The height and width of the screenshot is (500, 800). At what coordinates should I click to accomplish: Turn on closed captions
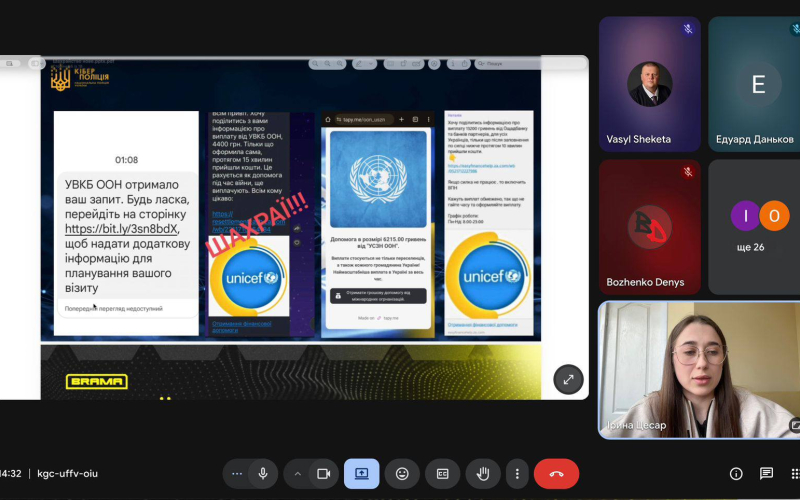[442, 473]
